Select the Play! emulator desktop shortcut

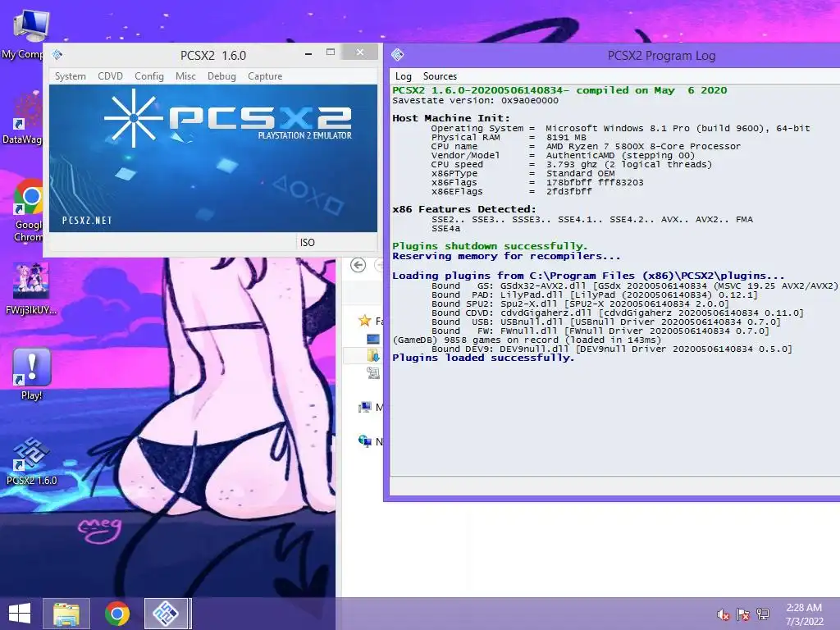click(x=32, y=374)
